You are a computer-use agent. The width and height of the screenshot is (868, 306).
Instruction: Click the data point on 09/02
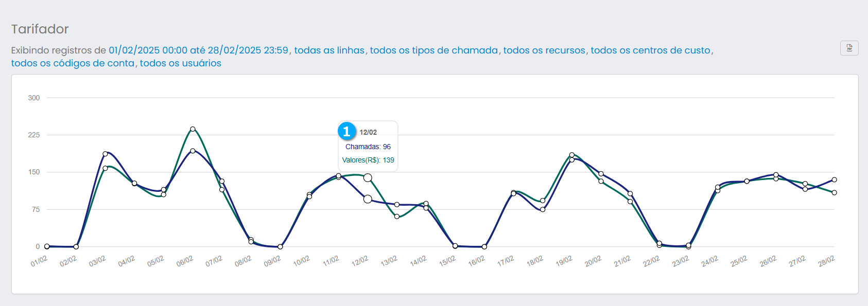coord(280,247)
